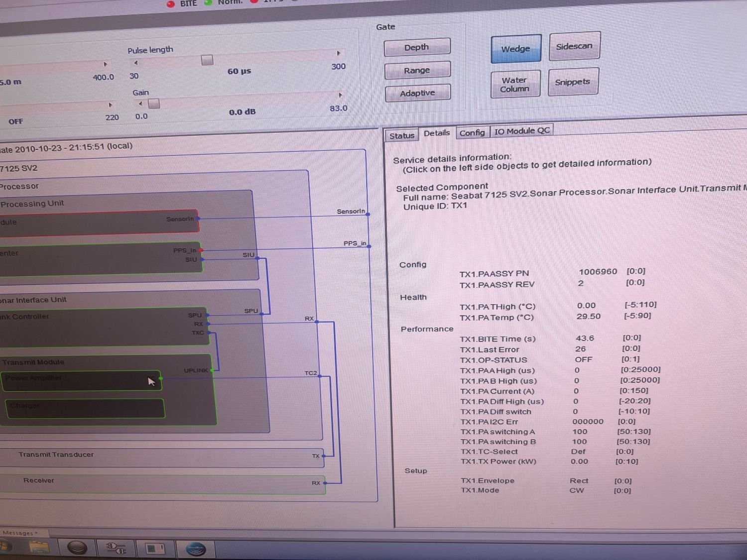Toggle the Wedge display button

tap(516, 48)
